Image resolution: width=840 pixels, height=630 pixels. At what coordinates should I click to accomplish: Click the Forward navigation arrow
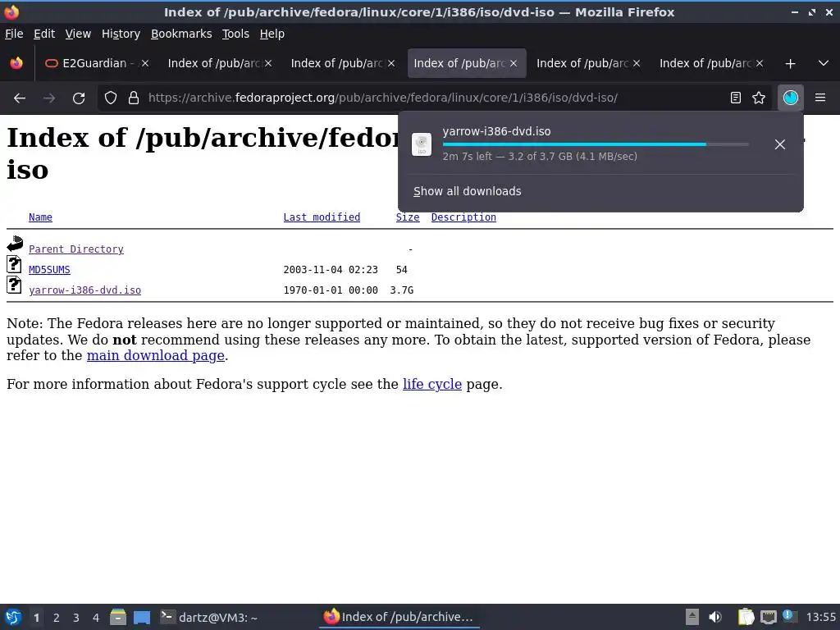coord(49,98)
